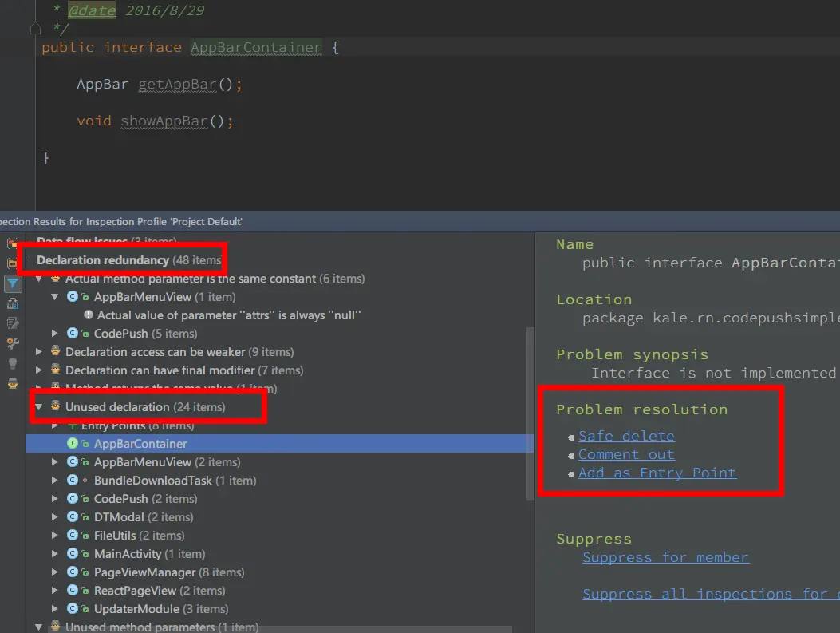Screen dimensions: 840x633
Task: Click 'Inspection Results' panel title bar
Action: point(420,221)
